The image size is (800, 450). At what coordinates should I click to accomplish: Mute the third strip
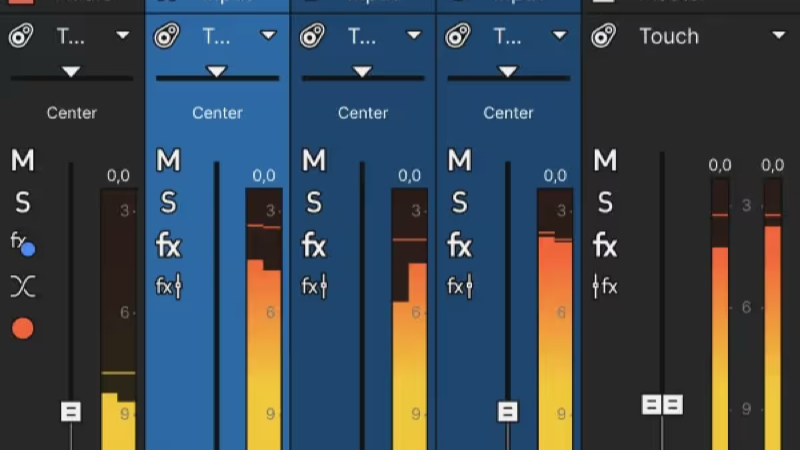click(x=314, y=160)
